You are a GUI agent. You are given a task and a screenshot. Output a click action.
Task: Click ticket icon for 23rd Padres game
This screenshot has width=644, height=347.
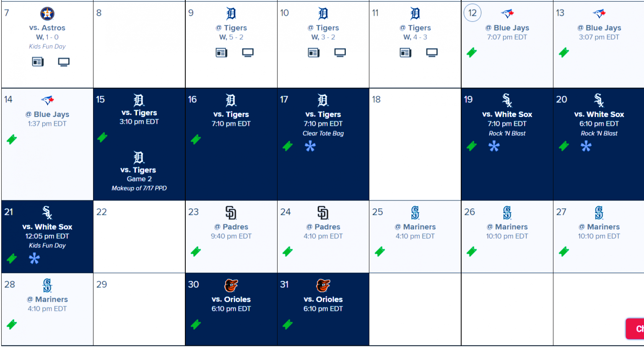196,251
